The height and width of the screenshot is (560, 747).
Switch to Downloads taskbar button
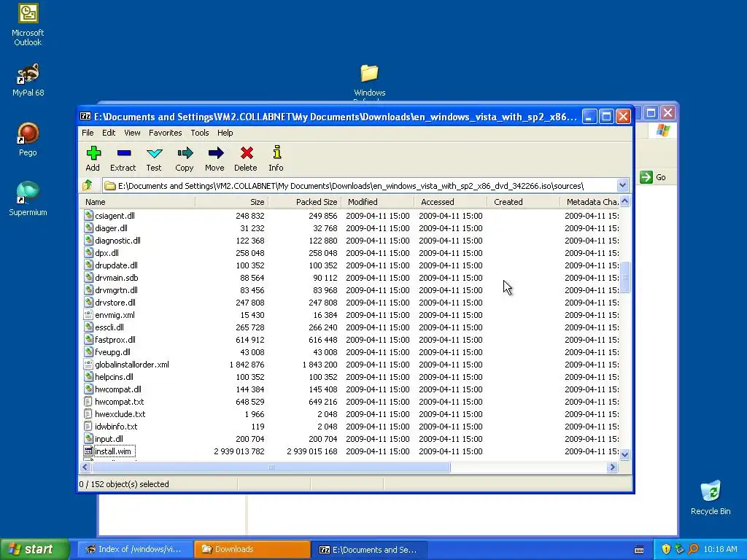point(252,549)
